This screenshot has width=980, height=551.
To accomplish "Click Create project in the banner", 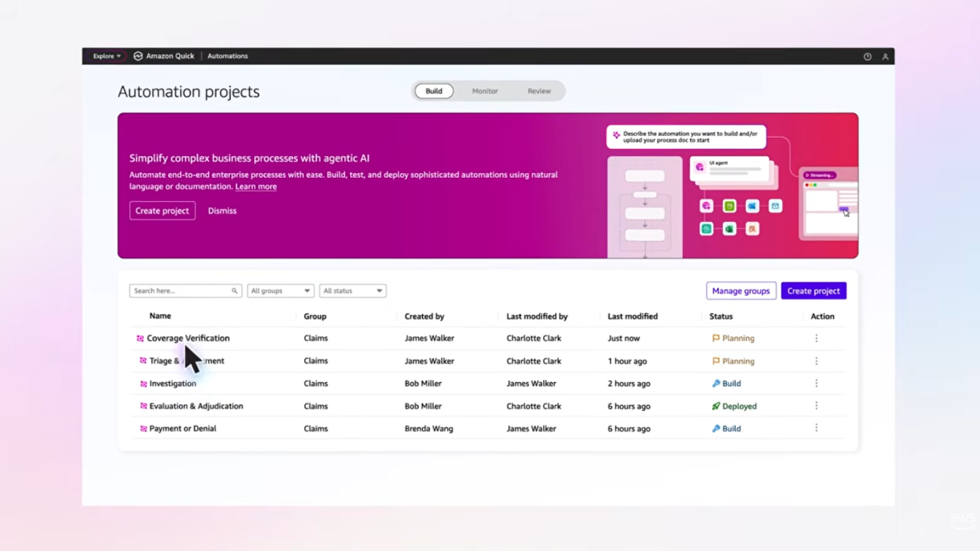I will tap(163, 211).
